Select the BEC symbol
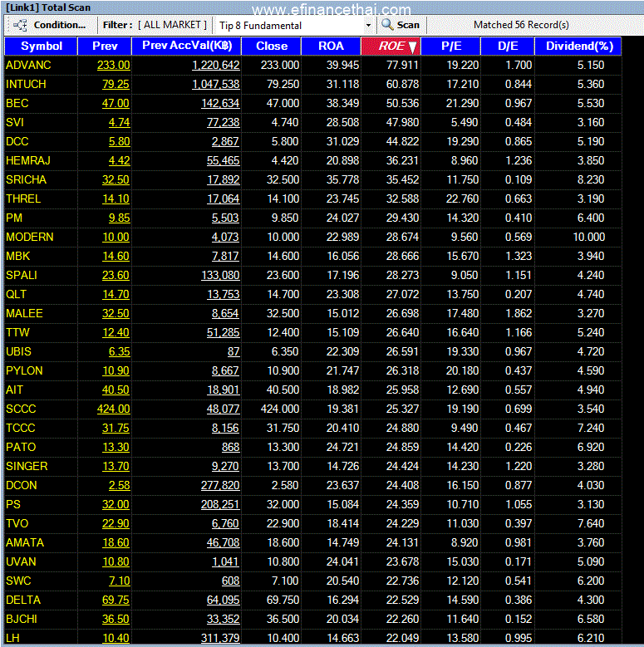The height and width of the screenshot is (647, 644). click(17, 103)
